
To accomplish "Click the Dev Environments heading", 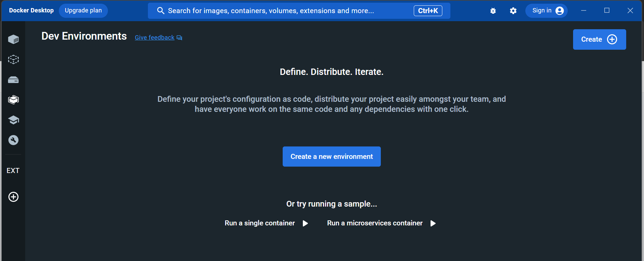I will point(84,36).
